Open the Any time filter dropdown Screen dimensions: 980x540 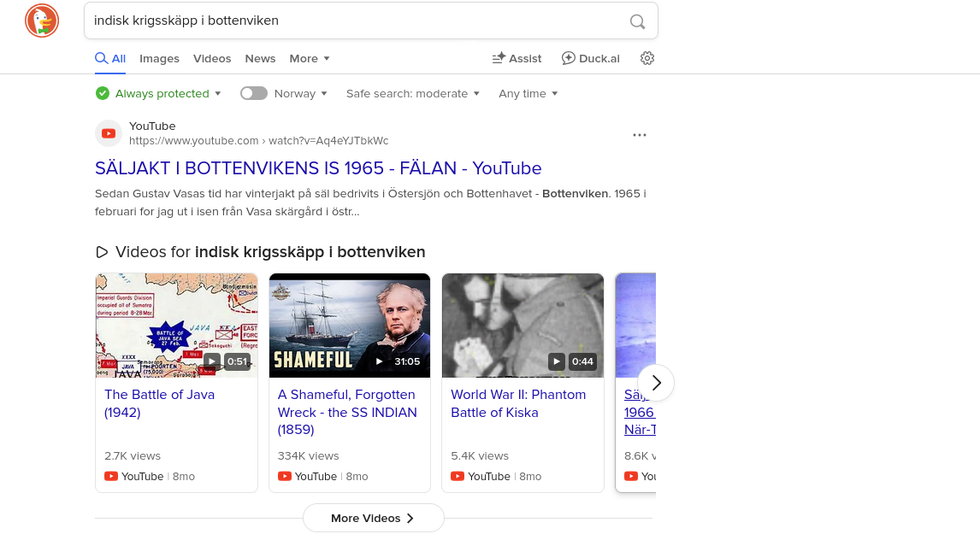pyautogui.click(x=528, y=94)
